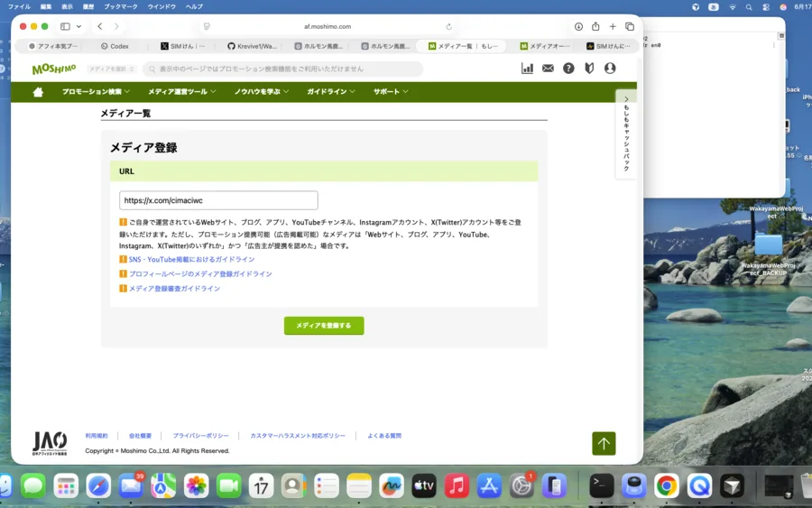Open the account profile icon in Moshimo header
This screenshot has width=812, height=508.
point(610,69)
